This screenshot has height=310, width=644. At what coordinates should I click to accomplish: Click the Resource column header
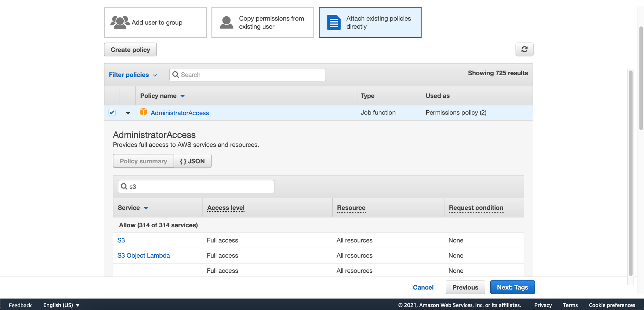351,208
